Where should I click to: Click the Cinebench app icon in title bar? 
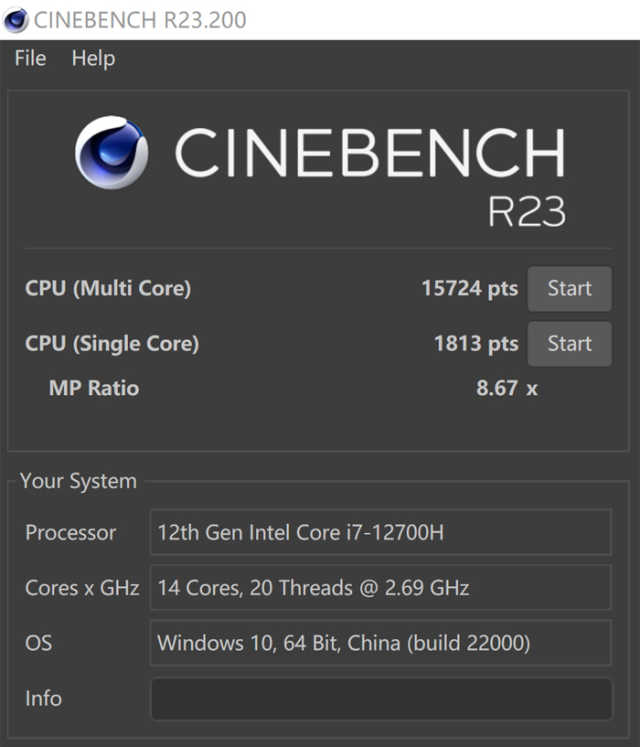coord(16,19)
